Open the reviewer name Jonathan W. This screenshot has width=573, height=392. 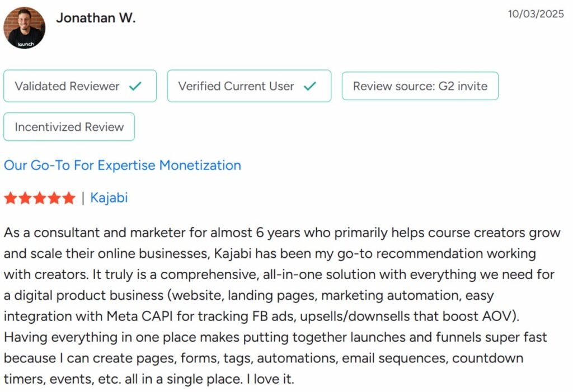tap(97, 17)
